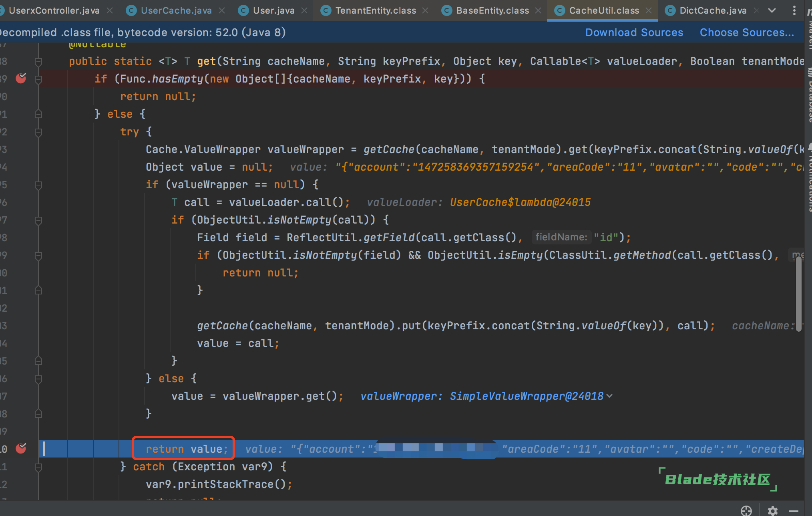Fold the isNotEmpty(field) if block

pyautogui.click(x=38, y=256)
